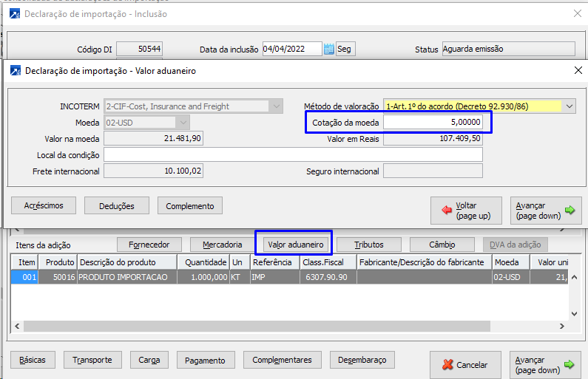Image resolution: width=588 pixels, height=379 pixels.
Task: Edit the Cotação da moeda field
Action: (x=433, y=123)
